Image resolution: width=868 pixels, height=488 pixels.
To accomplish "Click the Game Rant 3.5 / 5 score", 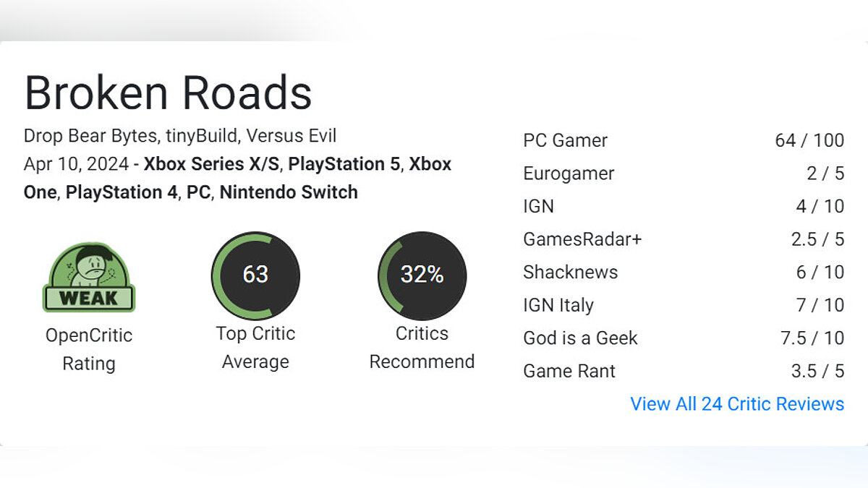I will [x=817, y=371].
